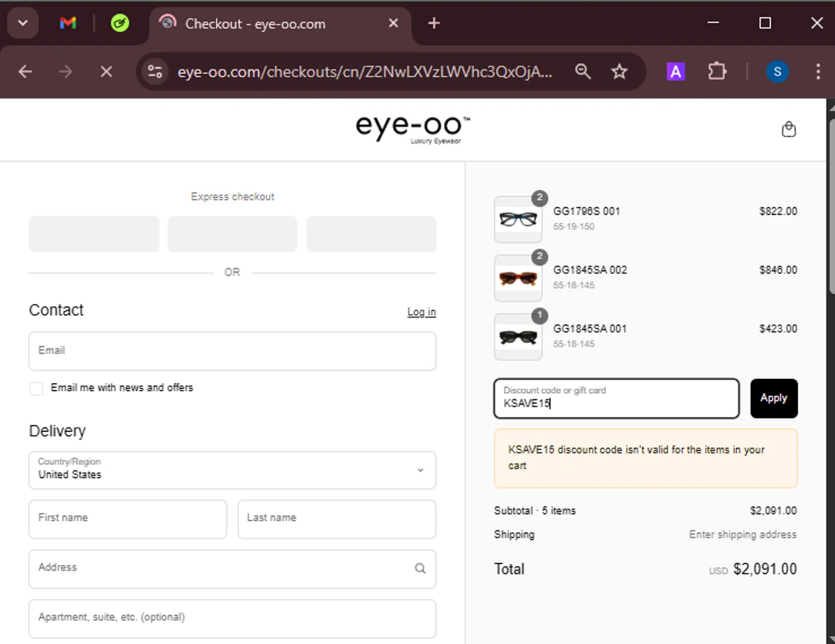Click the GG1796S 001 glasses thumbnail
Viewport: 835px width, 644px height.
click(x=518, y=219)
